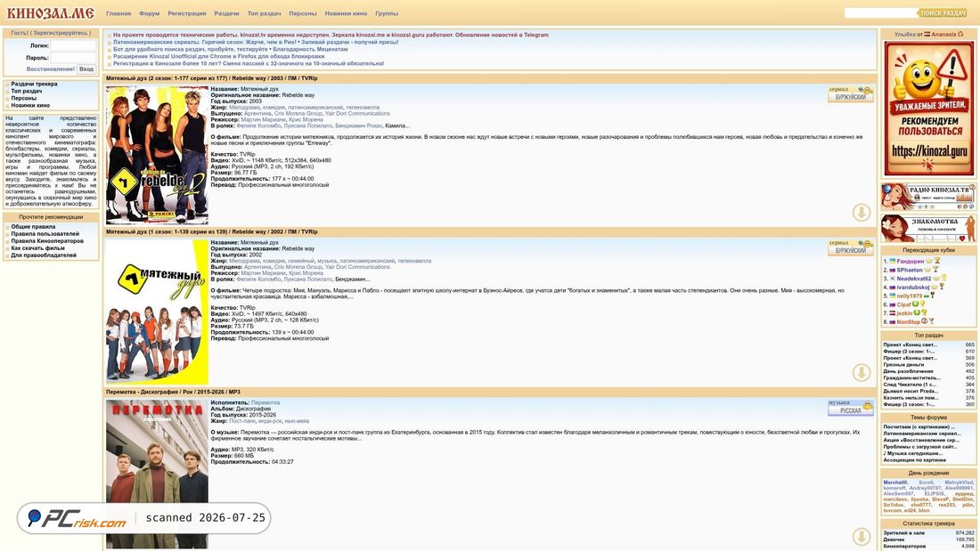This screenshot has height=551, width=980.
Task: Click the 'сериал буржуйский' badge on Мятежный дух season 1
Action: click(850, 248)
